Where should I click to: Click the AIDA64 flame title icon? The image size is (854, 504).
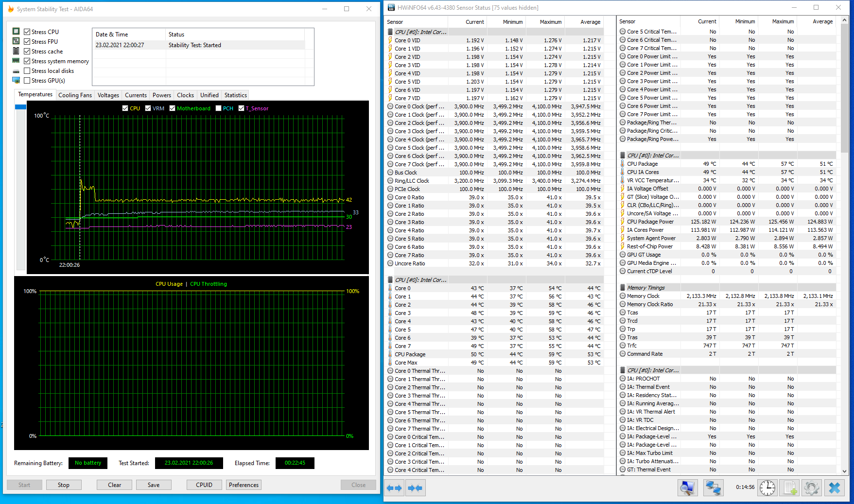11,9
